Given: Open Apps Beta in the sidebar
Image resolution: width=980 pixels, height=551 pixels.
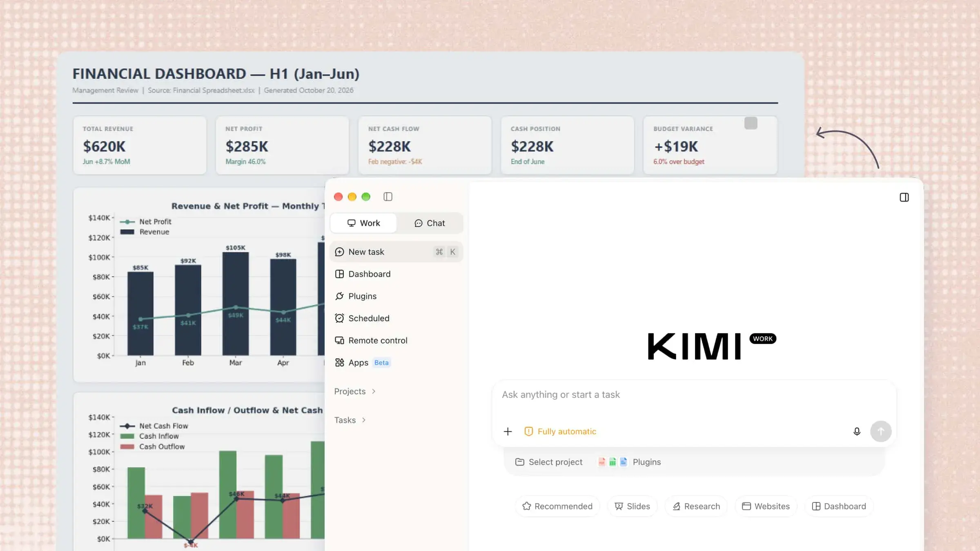Looking at the screenshot, I should pos(396,362).
